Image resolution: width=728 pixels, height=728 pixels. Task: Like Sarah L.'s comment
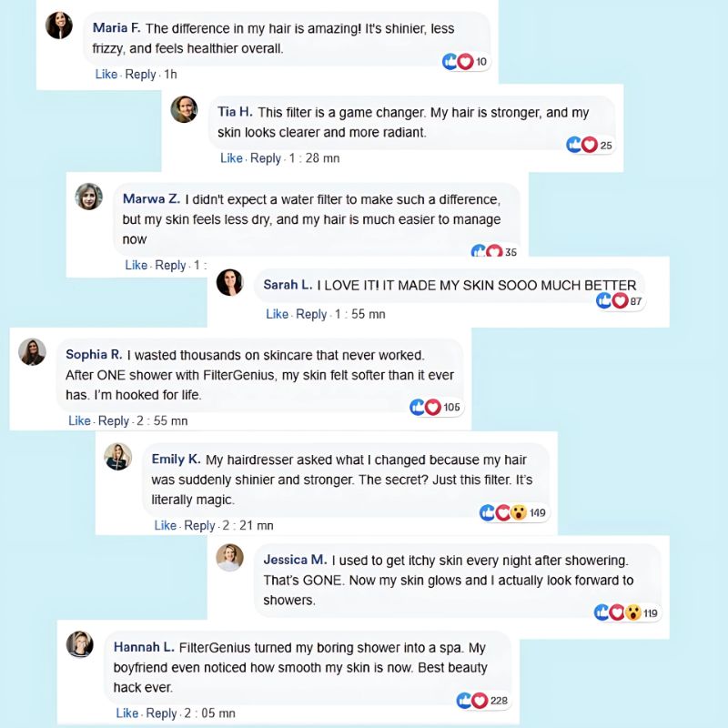click(277, 314)
